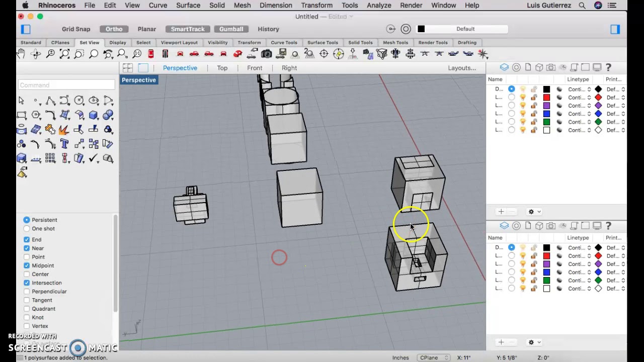Click into the Command input field
Screen dimensions: 644x362
(66, 85)
